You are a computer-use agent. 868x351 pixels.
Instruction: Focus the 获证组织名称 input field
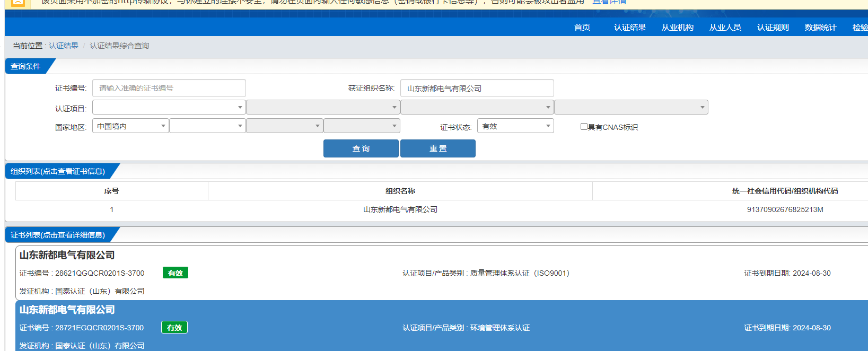coord(477,88)
